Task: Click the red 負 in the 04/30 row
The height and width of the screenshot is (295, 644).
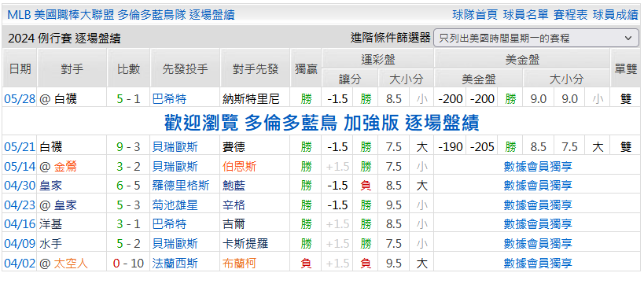Action: 366,186
